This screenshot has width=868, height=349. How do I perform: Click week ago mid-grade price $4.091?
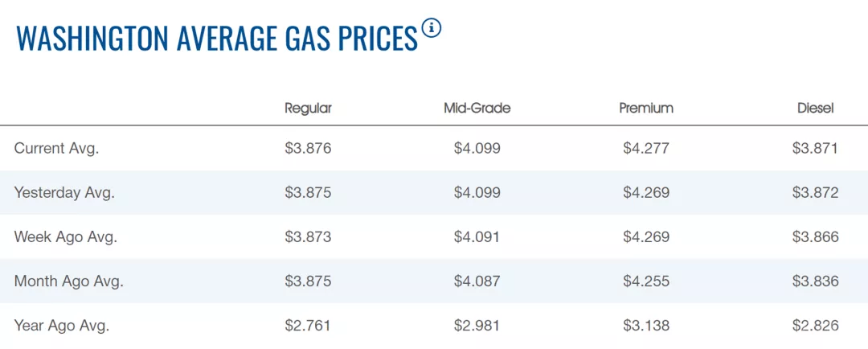pyautogui.click(x=477, y=237)
